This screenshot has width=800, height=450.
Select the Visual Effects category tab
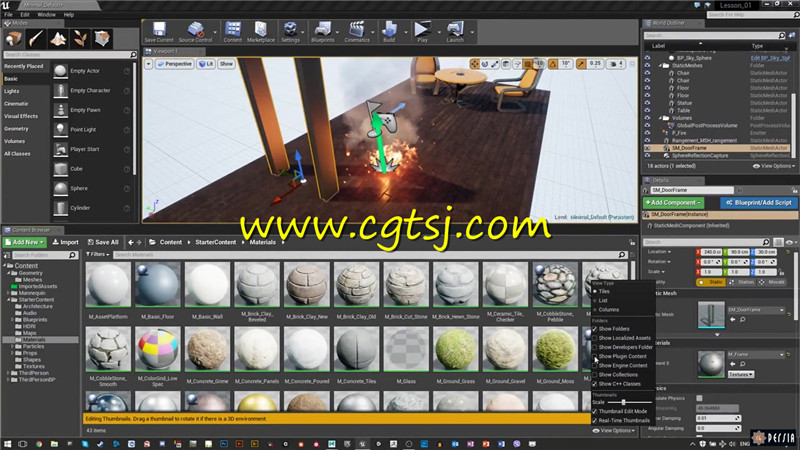click(24, 116)
